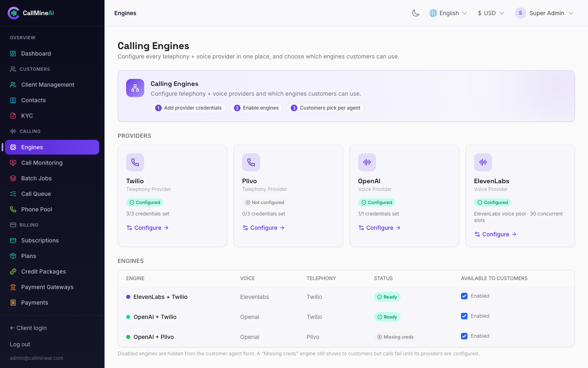
Task: Open Call Monitoring in sidebar
Action: 52,163
